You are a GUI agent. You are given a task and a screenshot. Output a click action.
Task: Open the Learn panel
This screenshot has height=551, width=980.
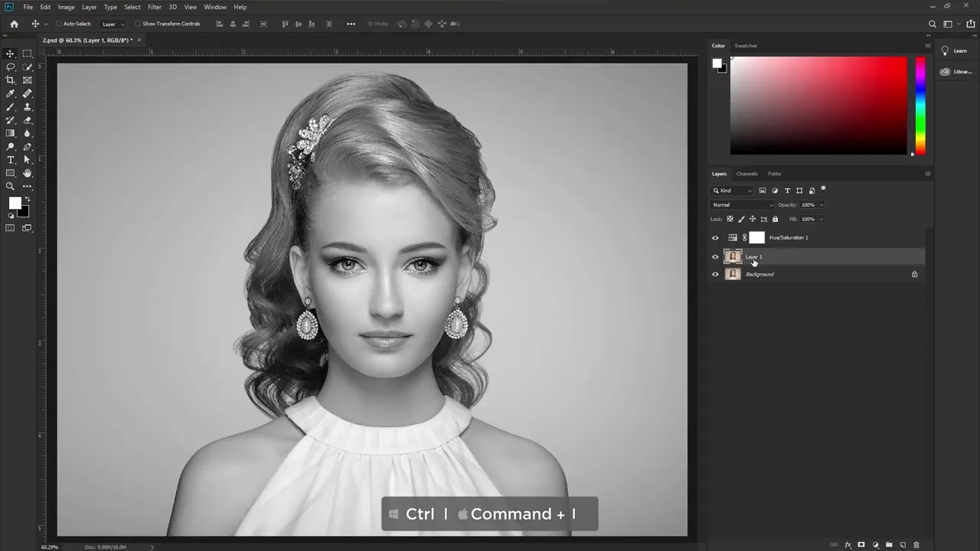click(955, 51)
